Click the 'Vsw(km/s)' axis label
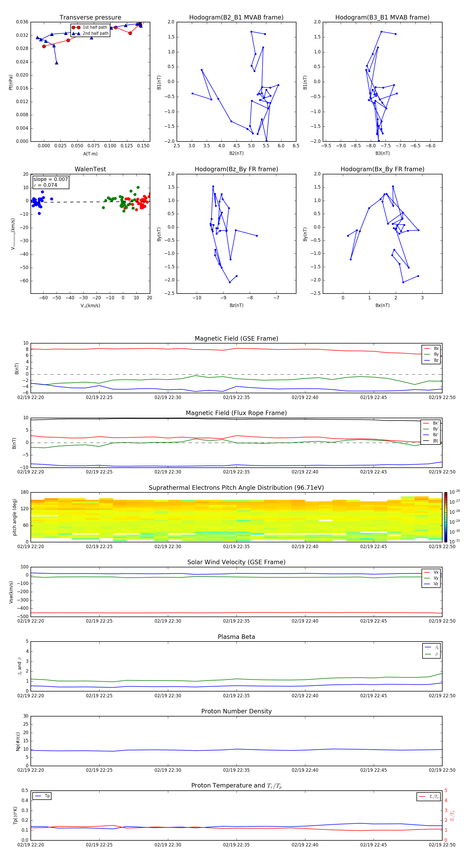 (11, 592)
